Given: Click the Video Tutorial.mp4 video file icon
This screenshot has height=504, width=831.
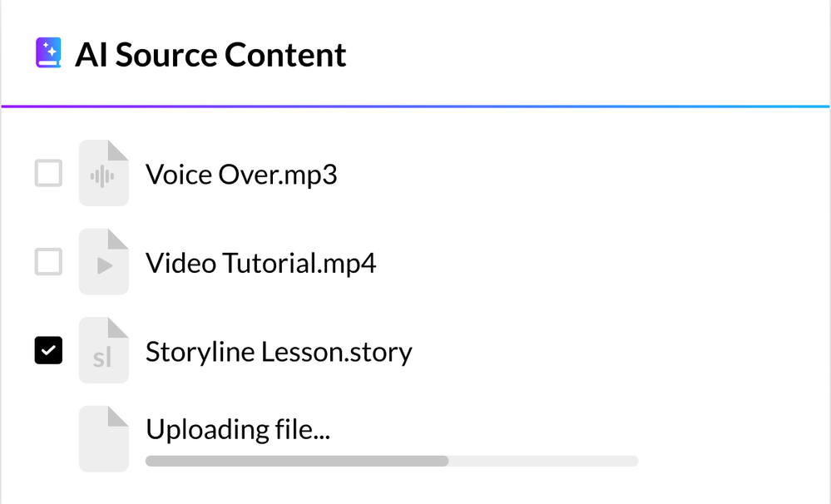Looking at the screenshot, I should (x=103, y=264).
